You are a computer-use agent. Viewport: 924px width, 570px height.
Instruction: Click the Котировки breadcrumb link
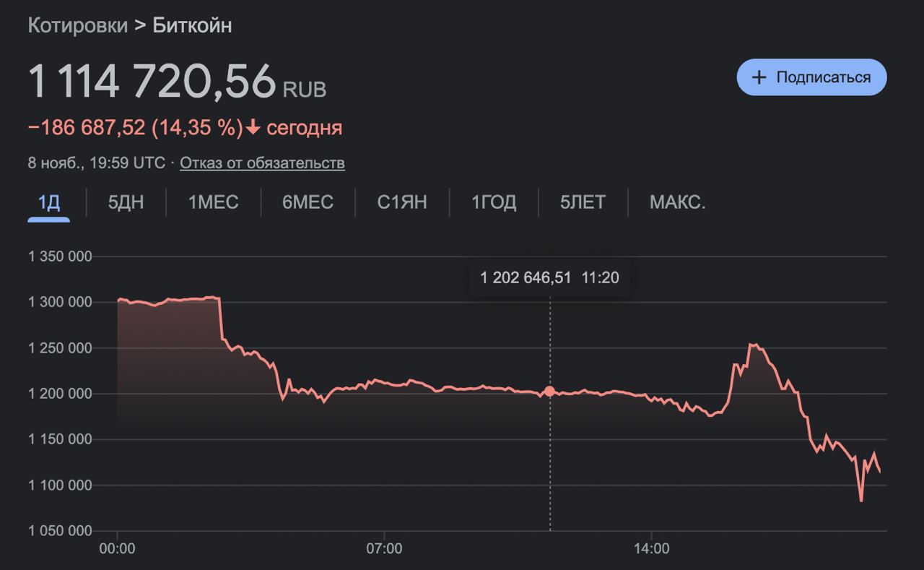(77, 25)
